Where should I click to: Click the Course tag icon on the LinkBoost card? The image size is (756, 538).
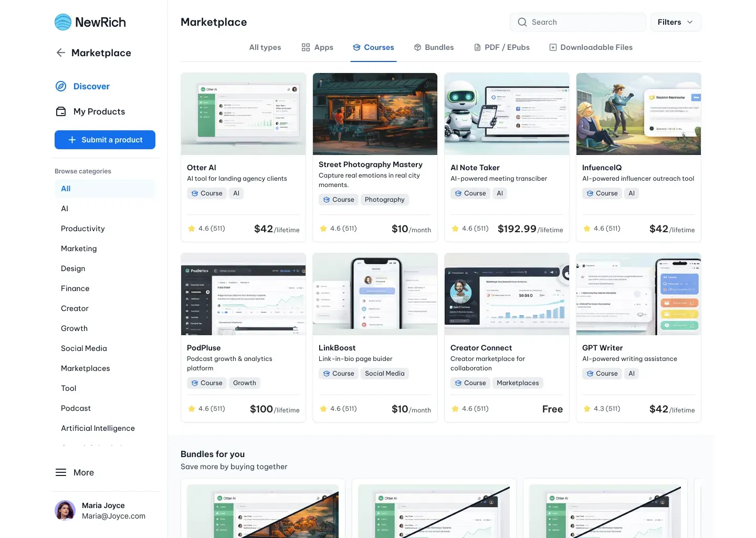pyautogui.click(x=327, y=374)
